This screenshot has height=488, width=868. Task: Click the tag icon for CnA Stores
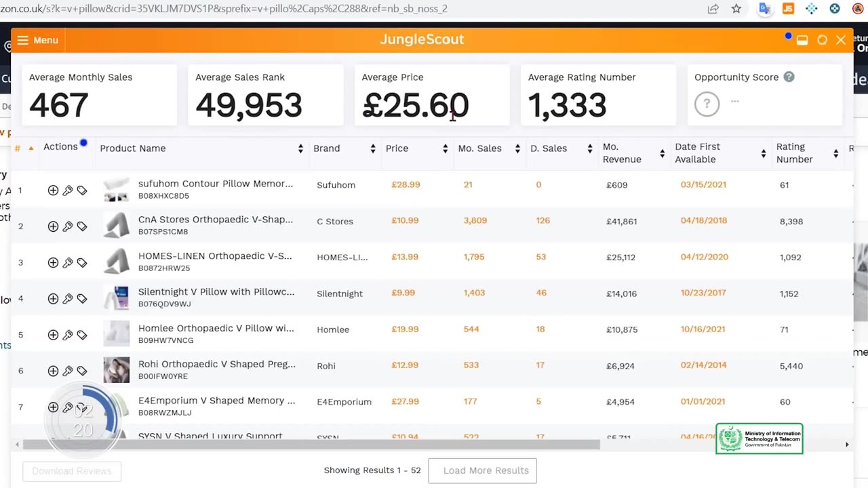82,226
